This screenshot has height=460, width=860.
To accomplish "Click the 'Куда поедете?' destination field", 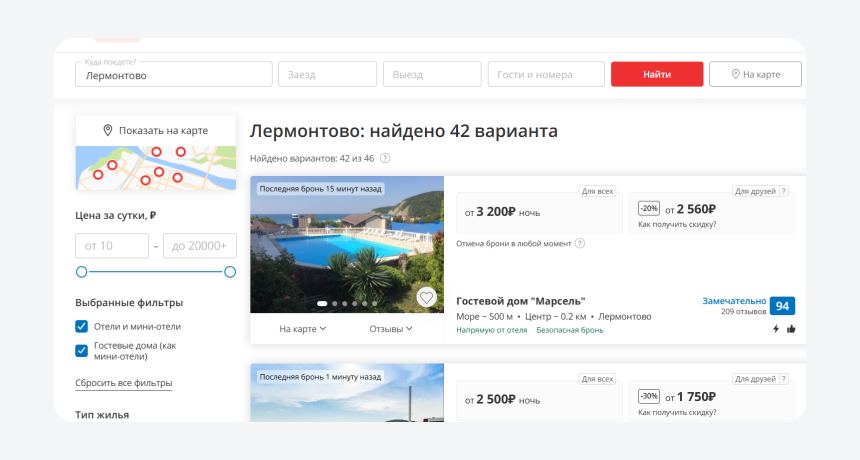I will pyautogui.click(x=174, y=74).
